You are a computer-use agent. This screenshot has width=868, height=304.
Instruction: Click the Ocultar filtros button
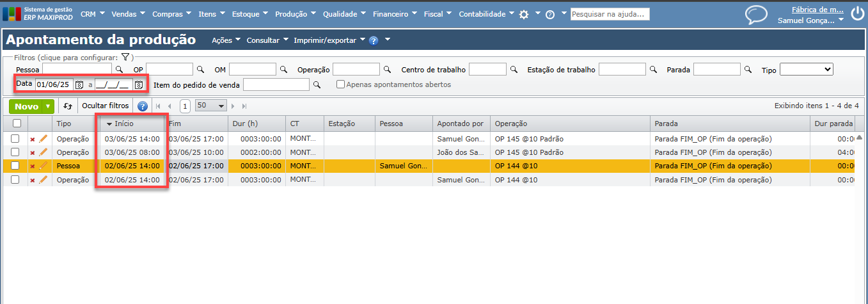(x=106, y=106)
